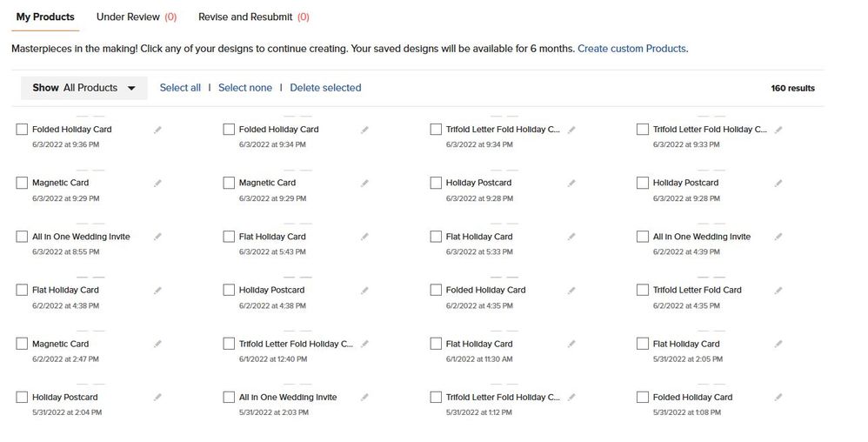Check the Holiday Postcard 6/3/2022 9:28 PM third-column checkbox
868x442 pixels.
tap(436, 183)
